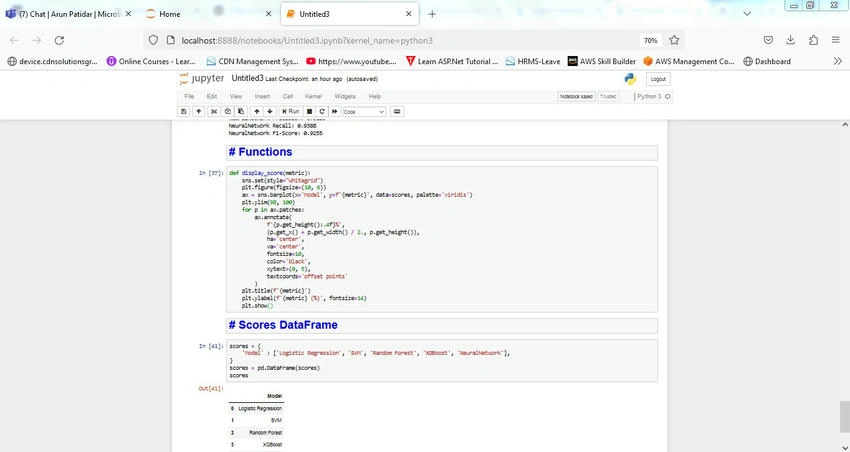Open the Pocket save icon

[x=768, y=40]
